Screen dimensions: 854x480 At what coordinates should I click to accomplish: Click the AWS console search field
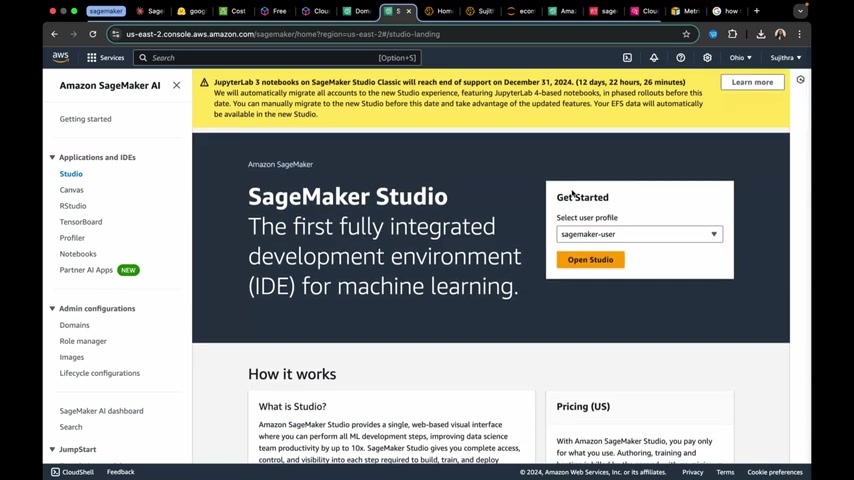[x=277, y=57]
